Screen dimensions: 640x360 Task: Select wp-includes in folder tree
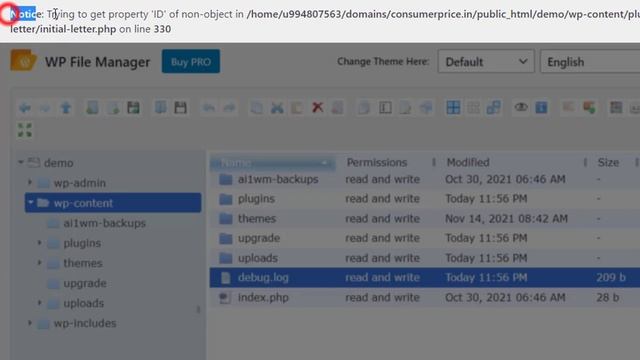coord(85,323)
